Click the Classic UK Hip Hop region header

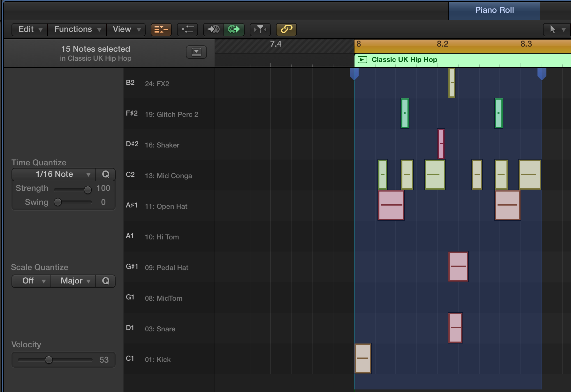[462, 60]
